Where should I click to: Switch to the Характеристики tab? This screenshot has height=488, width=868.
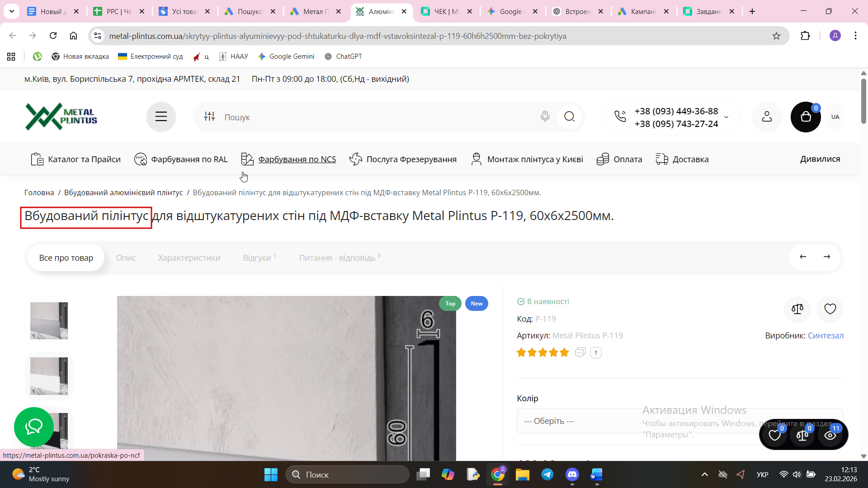coord(189,258)
